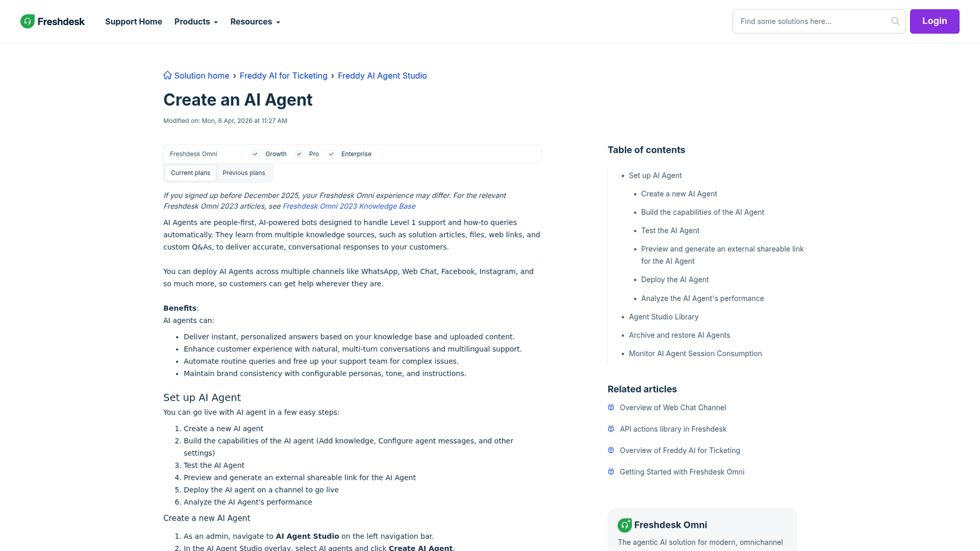Screen dimensions: 980x551
Task: Click the Freshdesk logo icon
Action: (x=27, y=22)
